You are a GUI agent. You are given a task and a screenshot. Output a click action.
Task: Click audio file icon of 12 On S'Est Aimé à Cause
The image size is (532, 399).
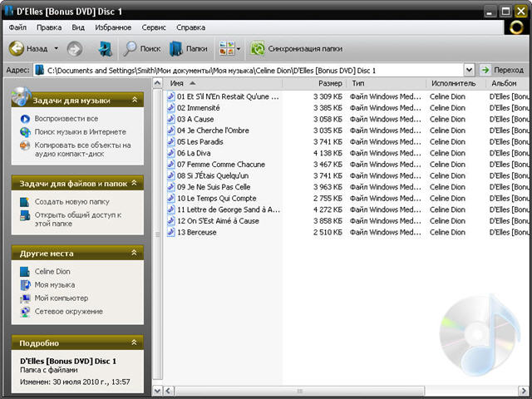click(x=171, y=221)
